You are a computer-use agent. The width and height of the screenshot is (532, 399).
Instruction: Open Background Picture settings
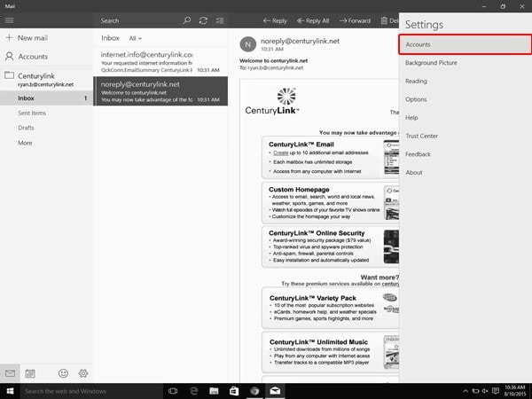(431, 63)
